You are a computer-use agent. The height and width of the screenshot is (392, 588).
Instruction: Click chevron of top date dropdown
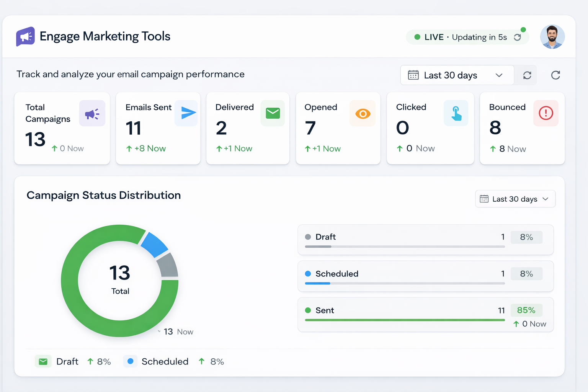pyautogui.click(x=499, y=75)
